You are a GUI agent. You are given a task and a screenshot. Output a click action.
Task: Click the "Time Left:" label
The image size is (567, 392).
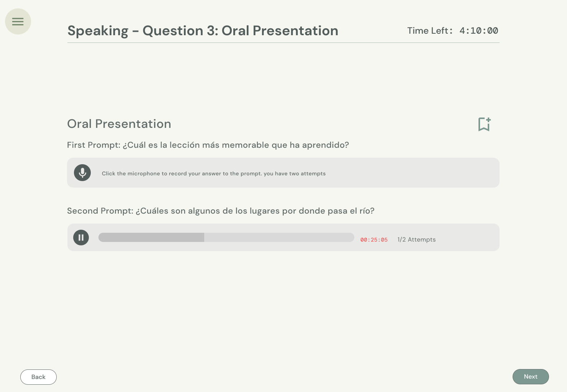429,31
